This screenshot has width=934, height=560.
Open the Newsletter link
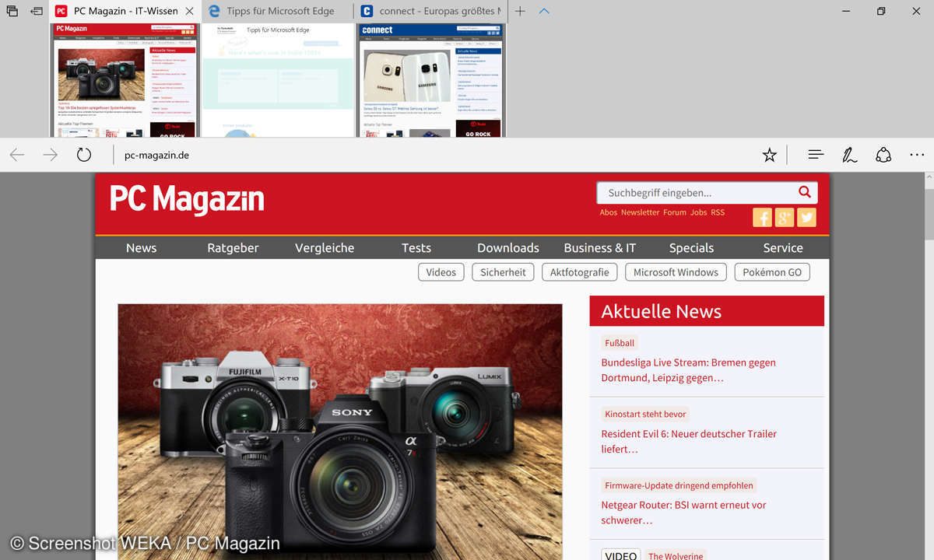click(x=640, y=212)
